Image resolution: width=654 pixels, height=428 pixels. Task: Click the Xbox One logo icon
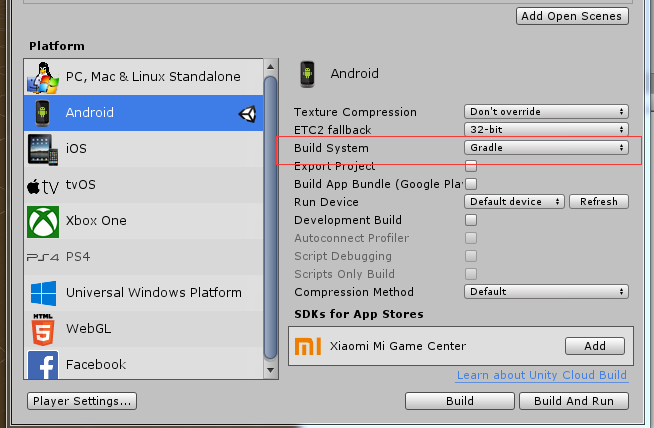(42, 221)
